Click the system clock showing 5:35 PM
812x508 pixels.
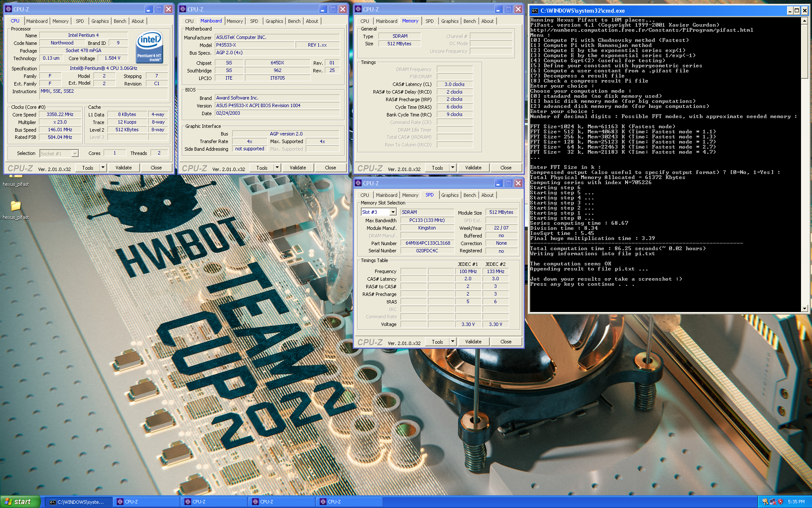(796, 502)
